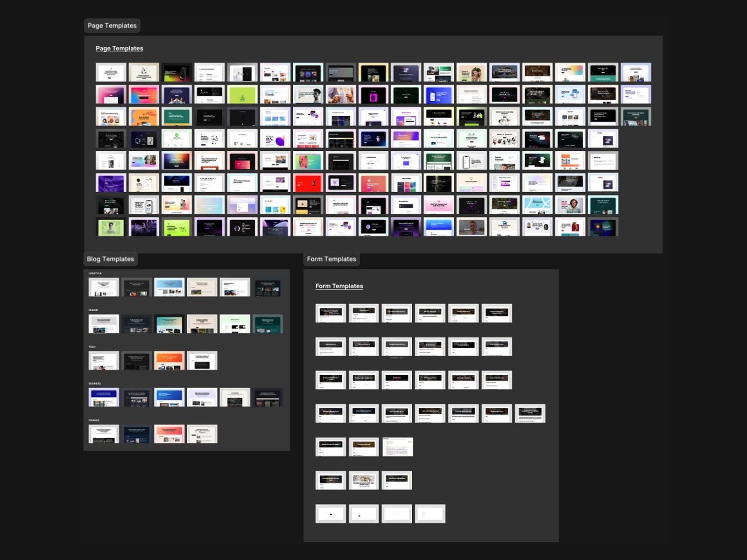The height and width of the screenshot is (560, 747).
Task: Open the Wedding Reception RSVP form template
Action: 364,481
